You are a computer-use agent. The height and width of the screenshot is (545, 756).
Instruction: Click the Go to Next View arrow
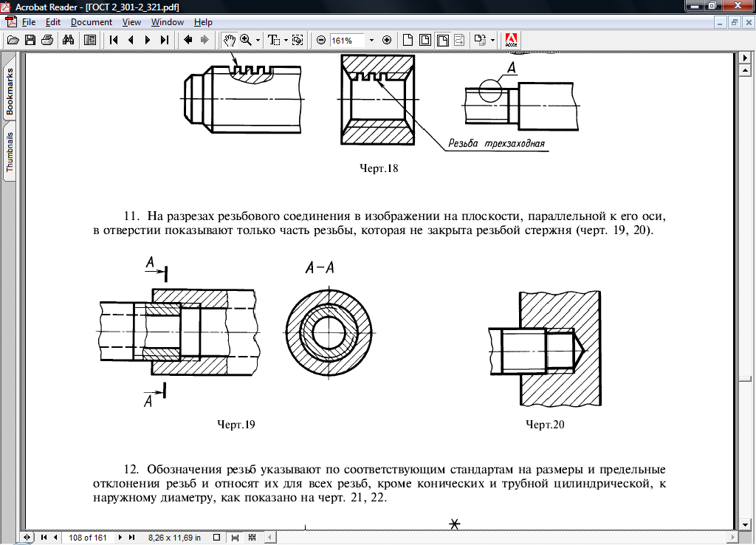[205, 40]
